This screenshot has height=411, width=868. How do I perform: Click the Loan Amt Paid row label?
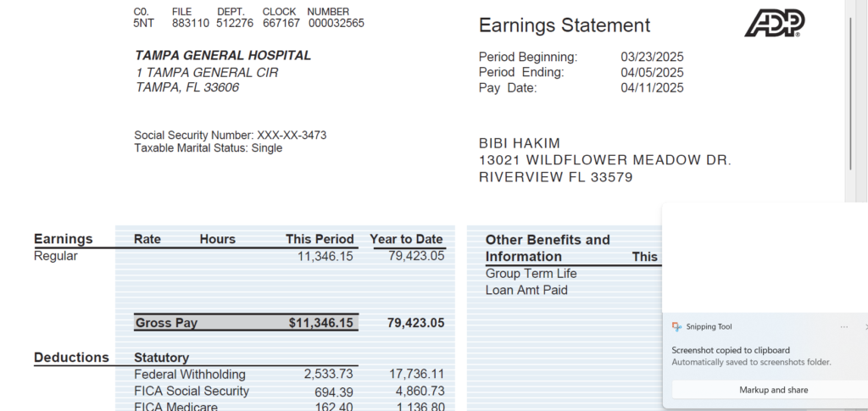[x=526, y=291]
